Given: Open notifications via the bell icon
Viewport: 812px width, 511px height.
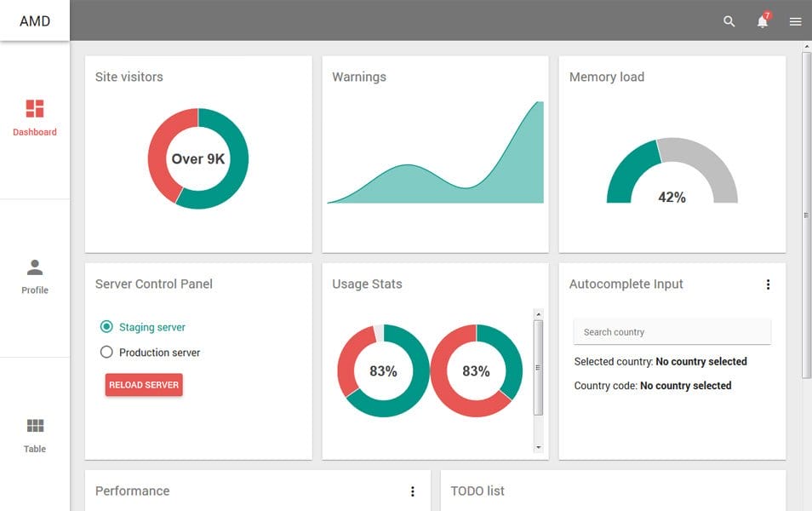Looking at the screenshot, I should pos(762,22).
